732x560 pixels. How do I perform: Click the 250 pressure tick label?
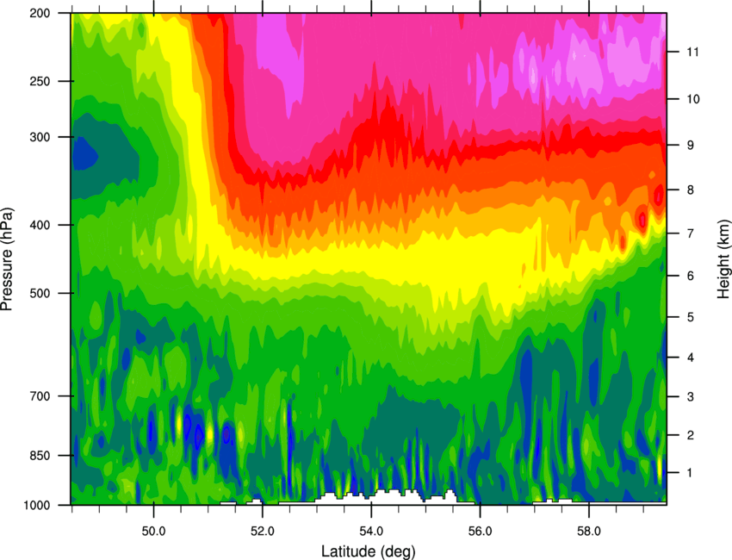pos(40,81)
